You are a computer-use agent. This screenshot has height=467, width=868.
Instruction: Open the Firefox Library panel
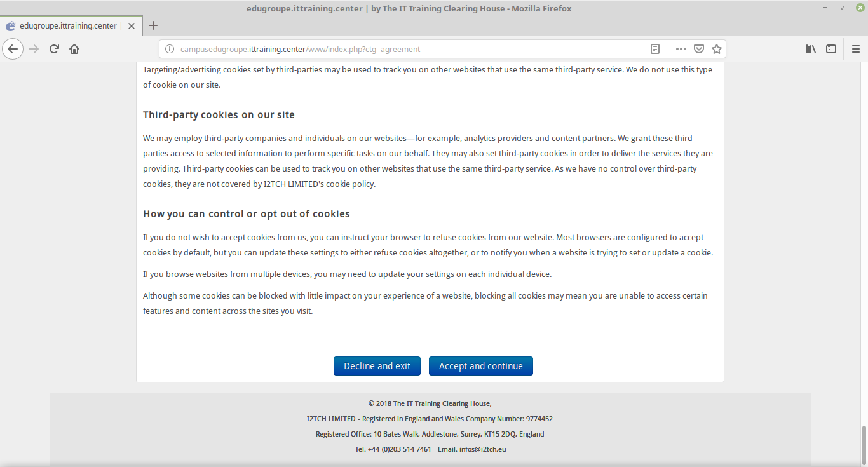point(811,49)
